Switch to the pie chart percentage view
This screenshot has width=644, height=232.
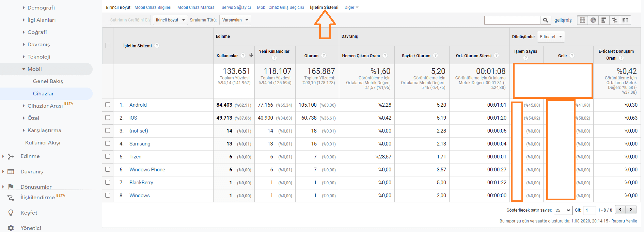[x=593, y=20]
